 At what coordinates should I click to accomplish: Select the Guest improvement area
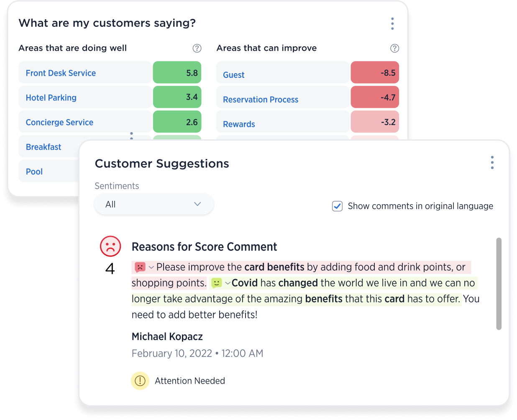point(234,74)
